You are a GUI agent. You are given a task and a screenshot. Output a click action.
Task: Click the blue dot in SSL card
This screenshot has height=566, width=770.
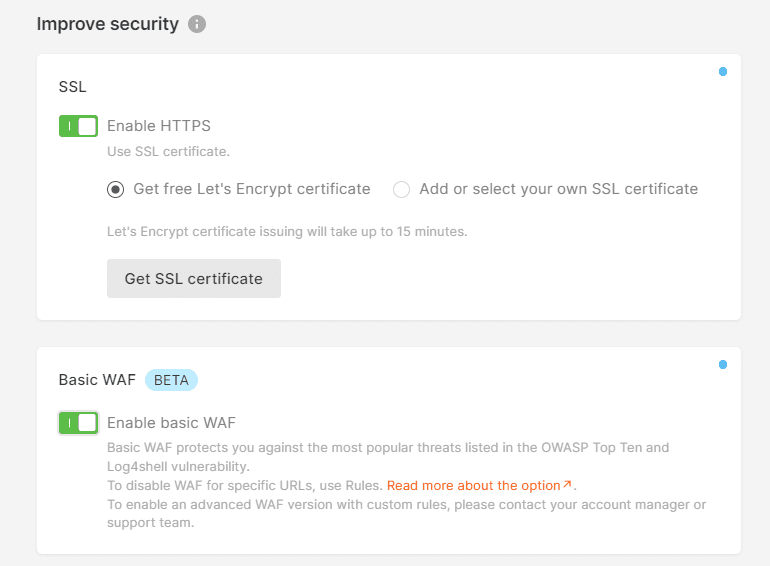point(723,72)
